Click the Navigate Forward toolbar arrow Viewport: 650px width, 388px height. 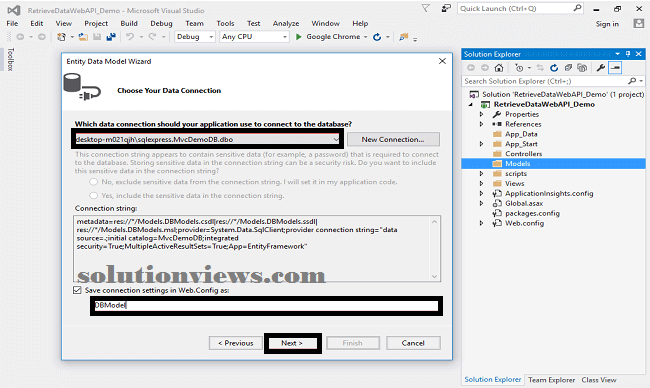pyautogui.click(x=42, y=37)
